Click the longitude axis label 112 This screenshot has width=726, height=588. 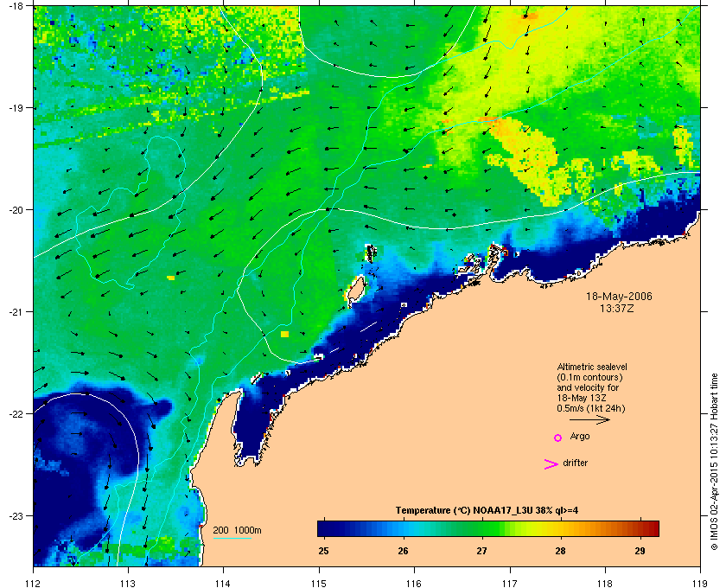click(34, 584)
